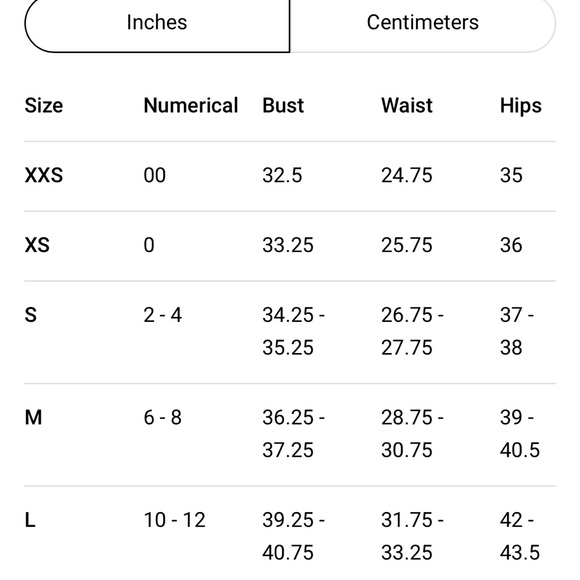580x580 pixels.
Task: Click the 25.75 waist measurement
Action: (407, 245)
